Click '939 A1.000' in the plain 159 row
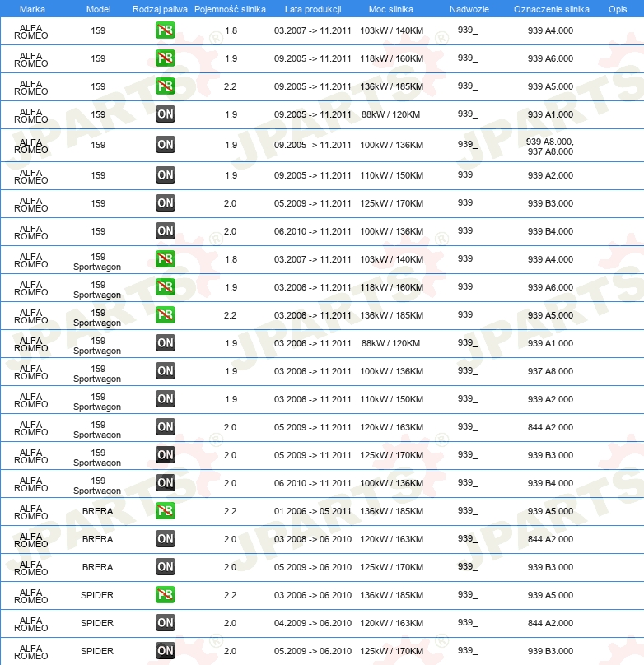644x665 pixels. (550, 114)
